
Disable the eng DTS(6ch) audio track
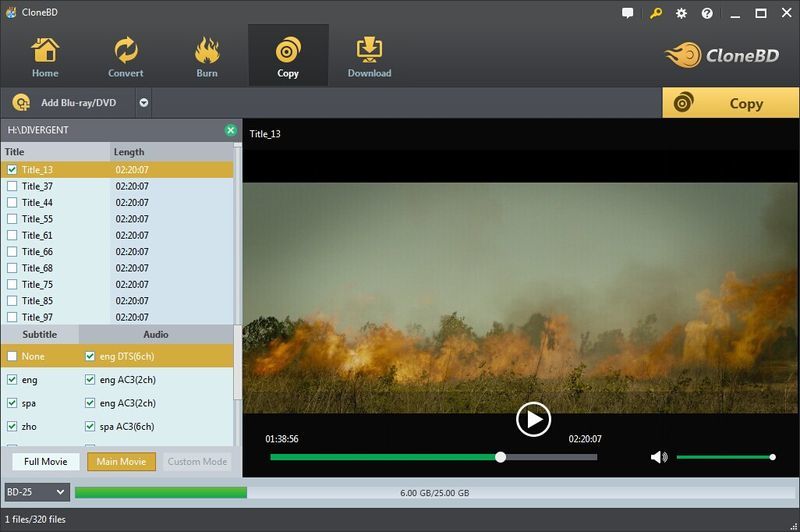91,356
